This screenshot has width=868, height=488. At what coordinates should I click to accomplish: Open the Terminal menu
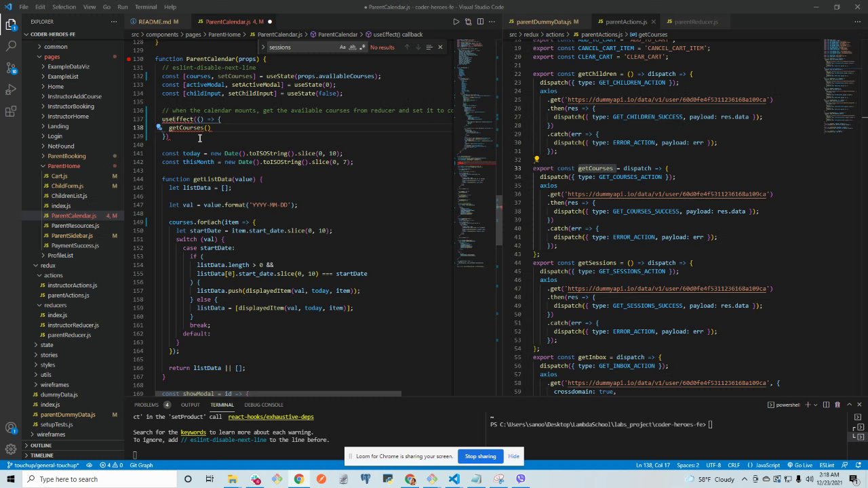point(146,7)
